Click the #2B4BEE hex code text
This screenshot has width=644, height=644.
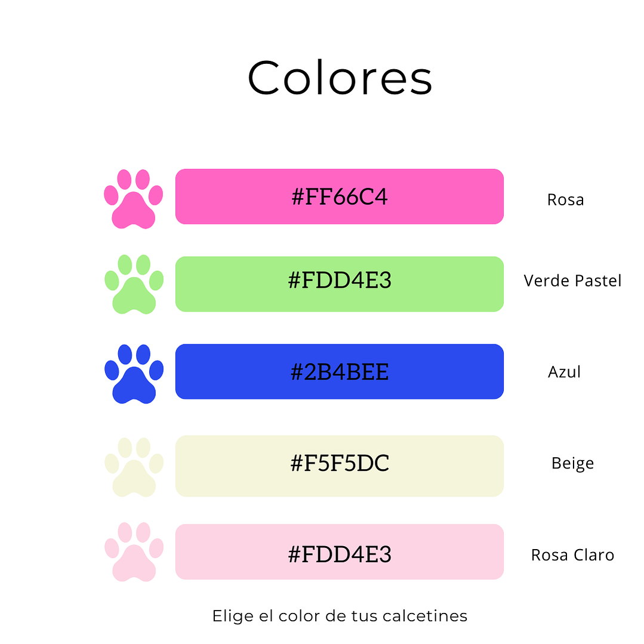(340, 372)
